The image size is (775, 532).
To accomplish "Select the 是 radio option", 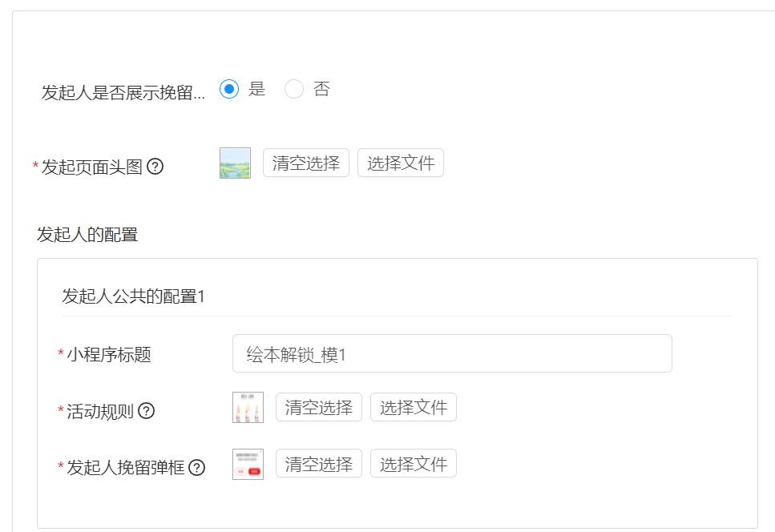I will click(x=229, y=89).
